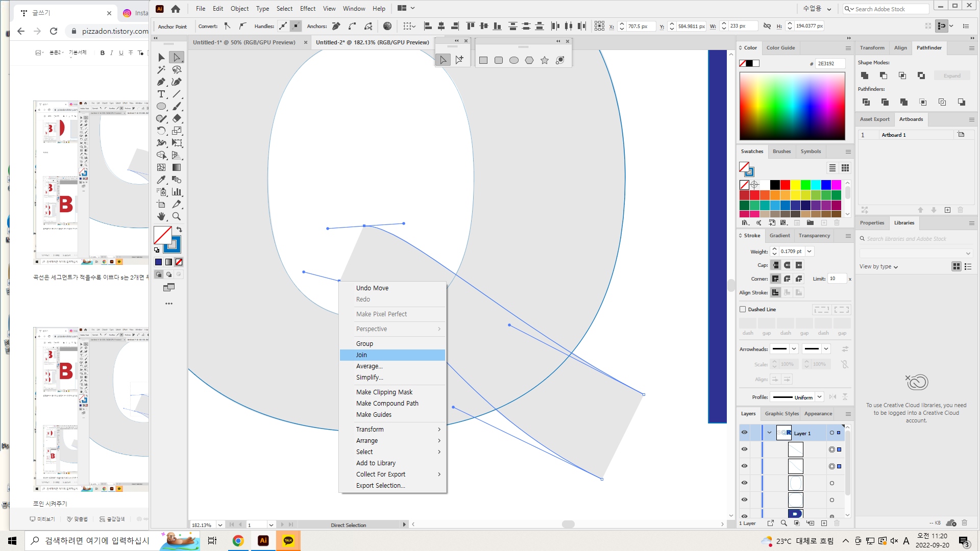This screenshot has width=980, height=551.
Task: Click the Illustrator Home icon
Action: (176, 9)
